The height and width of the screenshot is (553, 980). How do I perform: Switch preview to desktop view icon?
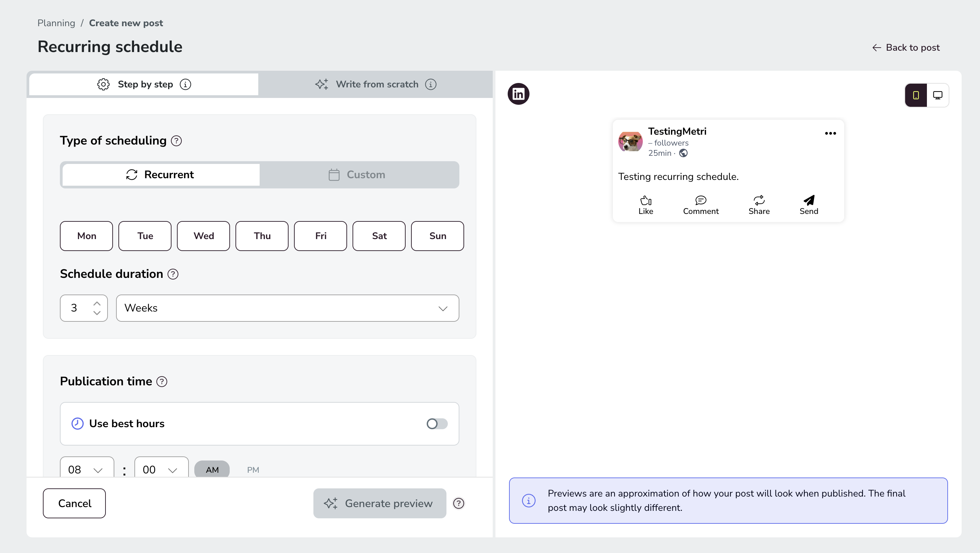(x=938, y=95)
